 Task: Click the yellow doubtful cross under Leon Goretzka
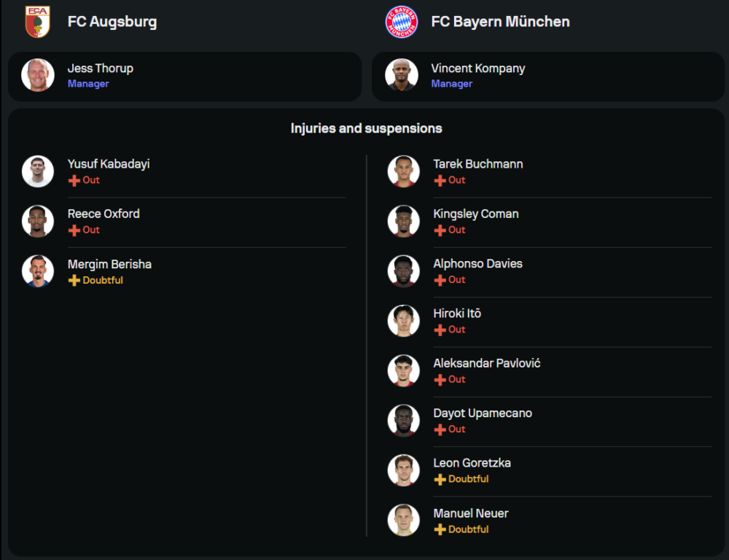pos(440,480)
